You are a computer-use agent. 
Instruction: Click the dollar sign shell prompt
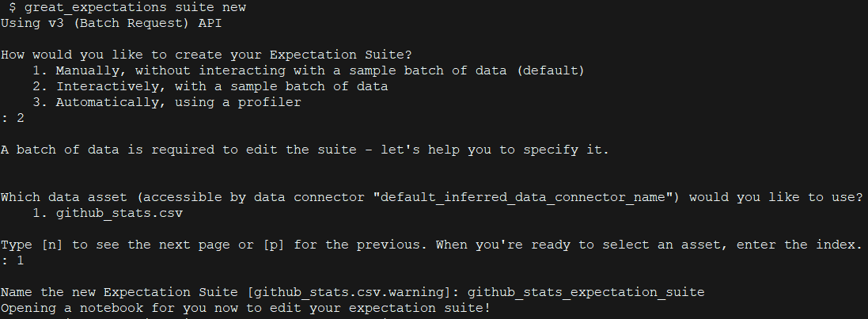pyautogui.click(x=12, y=8)
